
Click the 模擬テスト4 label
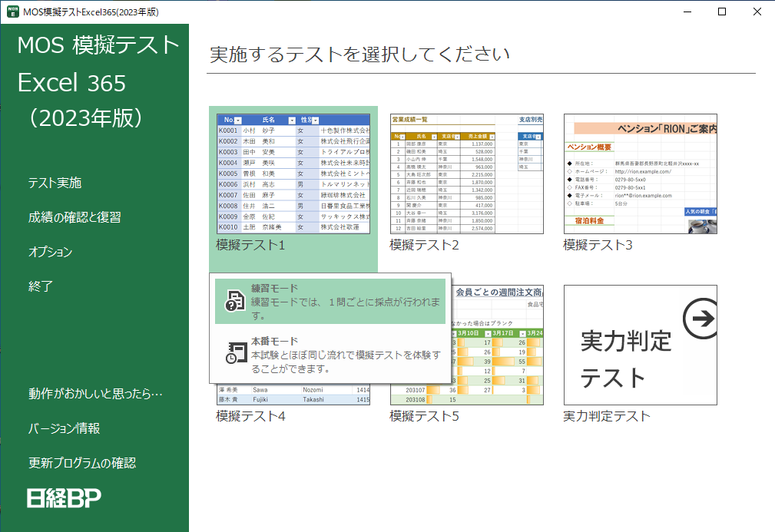point(250,416)
